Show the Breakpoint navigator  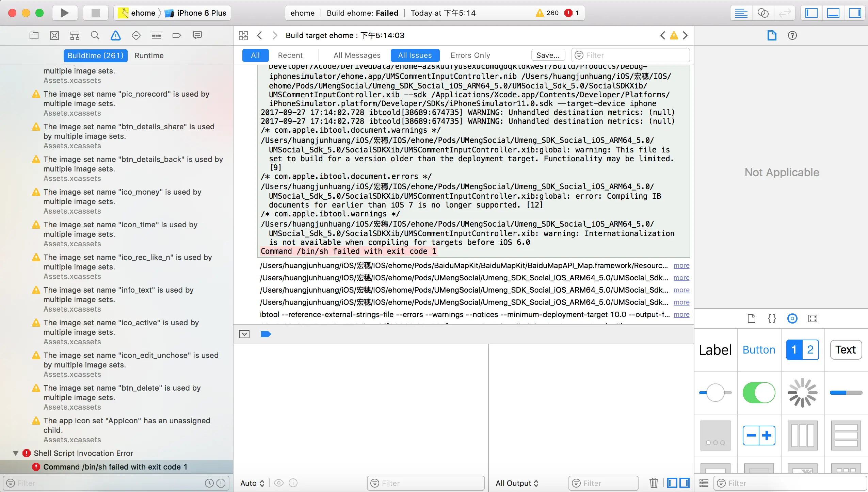click(x=177, y=35)
